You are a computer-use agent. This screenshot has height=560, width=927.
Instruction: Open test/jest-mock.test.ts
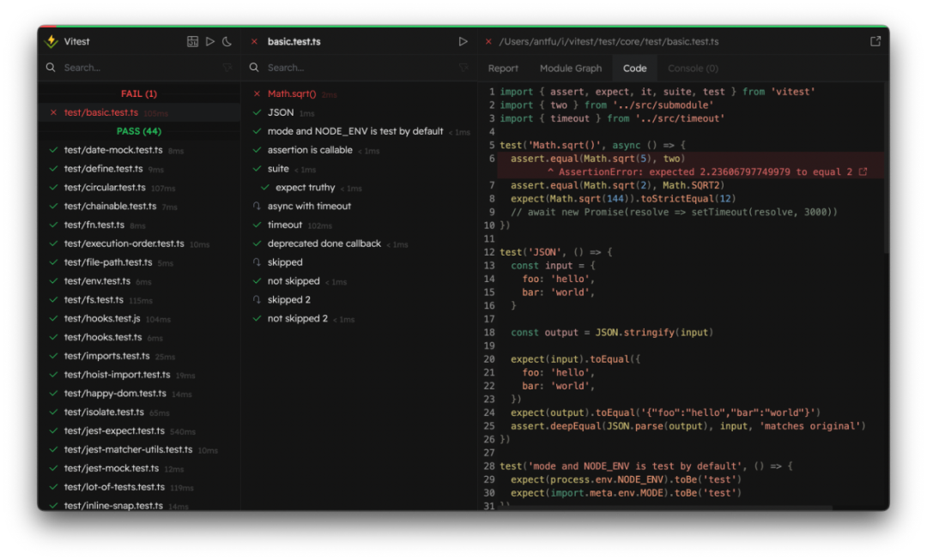(139, 468)
